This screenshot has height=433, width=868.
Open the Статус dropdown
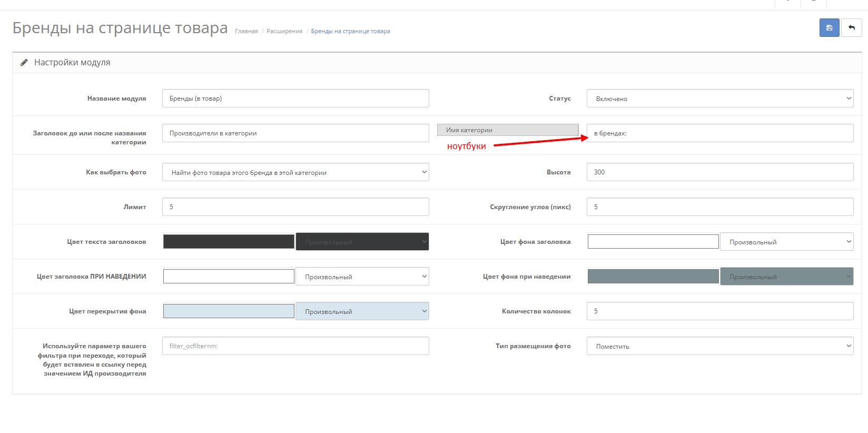719,99
